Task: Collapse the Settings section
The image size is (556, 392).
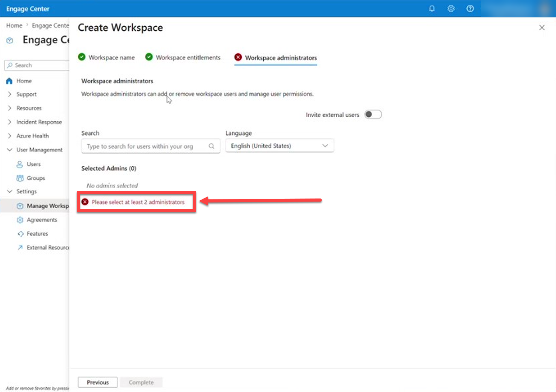Action: click(x=10, y=191)
